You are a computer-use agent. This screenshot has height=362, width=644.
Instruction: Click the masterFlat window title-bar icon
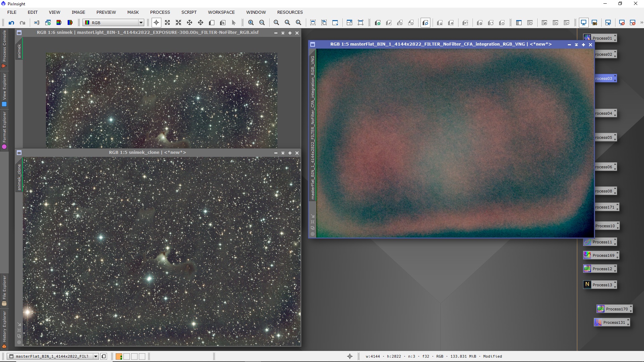[x=313, y=44]
